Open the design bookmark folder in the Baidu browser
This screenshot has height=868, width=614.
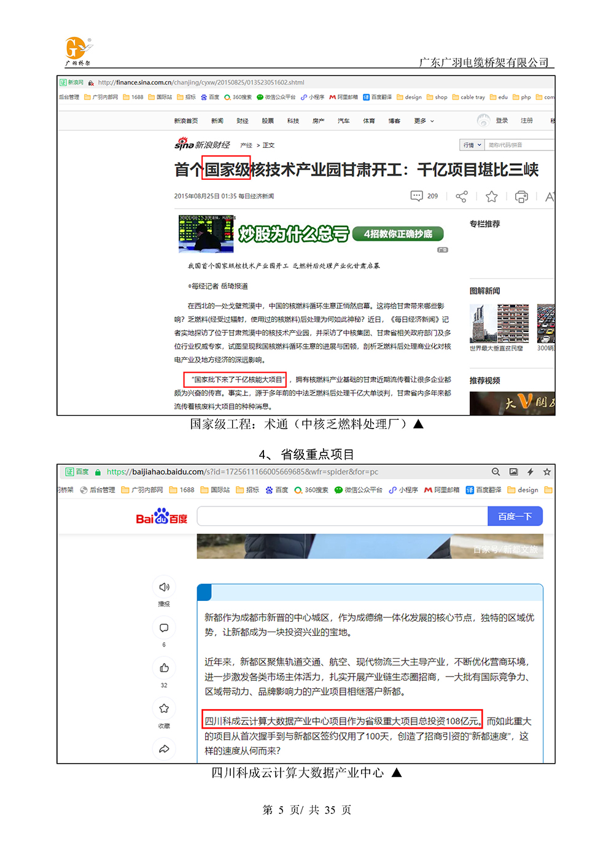[523, 490]
